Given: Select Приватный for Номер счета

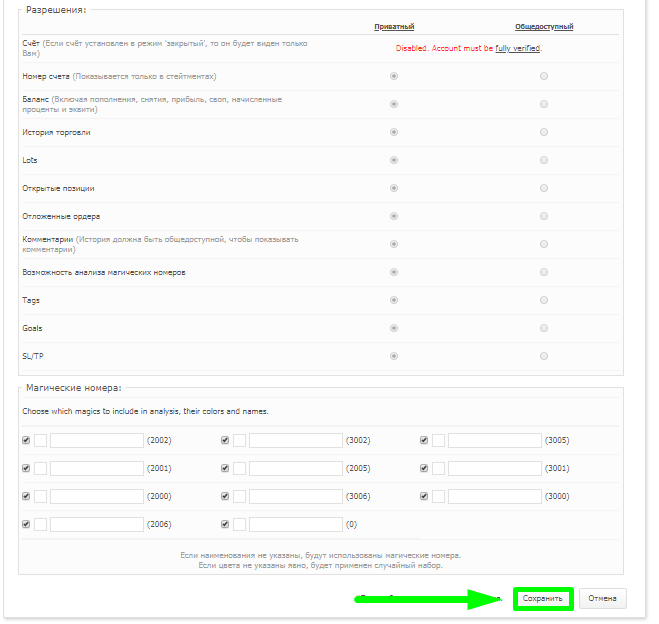Looking at the screenshot, I should pos(393,76).
